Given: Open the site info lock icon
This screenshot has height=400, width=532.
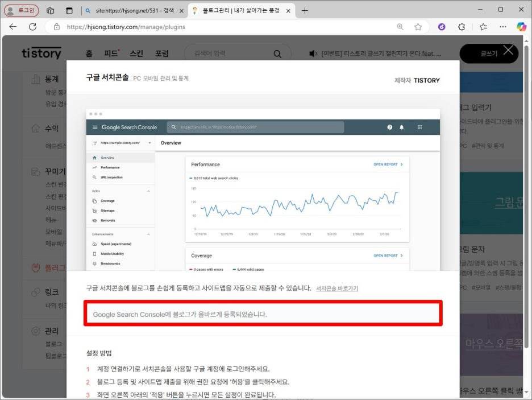Looking at the screenshot, I should (57, 27).
